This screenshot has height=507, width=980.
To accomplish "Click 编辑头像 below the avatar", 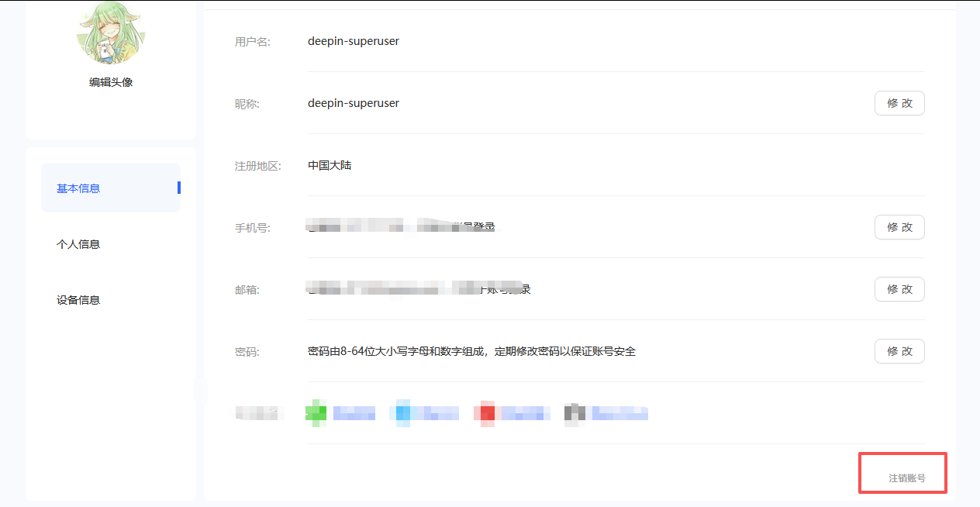I will pyautogui.click(x=110, y=81).
